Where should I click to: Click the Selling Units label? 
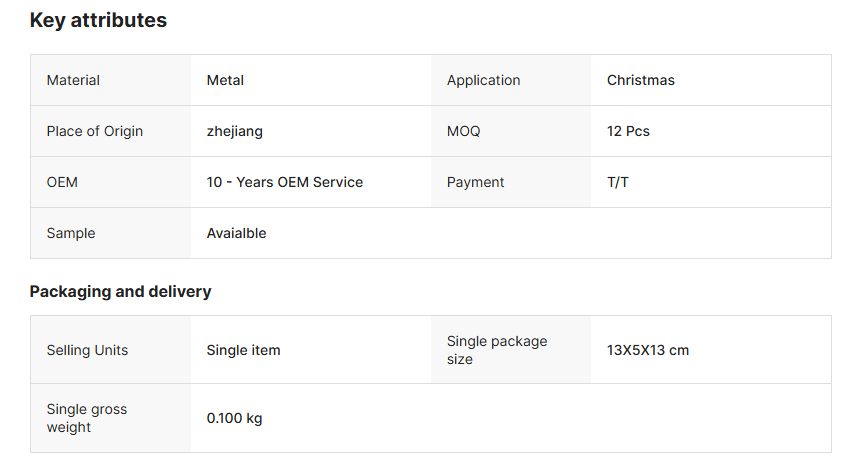[87, 350]
